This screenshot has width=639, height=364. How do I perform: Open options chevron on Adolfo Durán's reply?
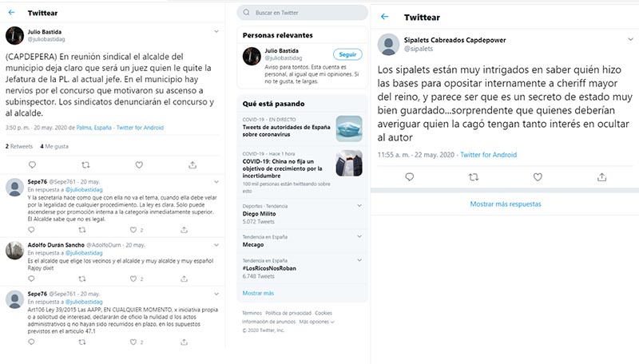pyautogui.click(x=216, y=245)
